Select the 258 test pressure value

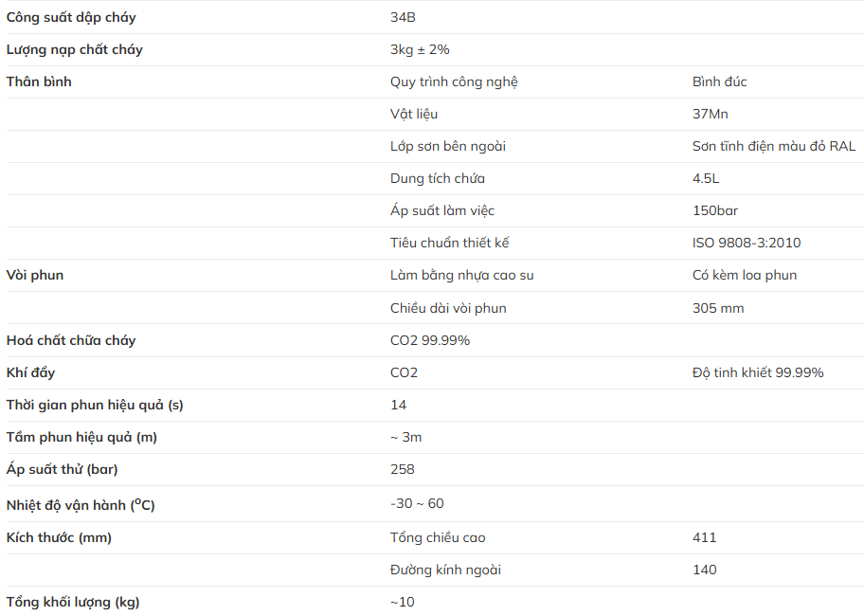click(403, 469)
